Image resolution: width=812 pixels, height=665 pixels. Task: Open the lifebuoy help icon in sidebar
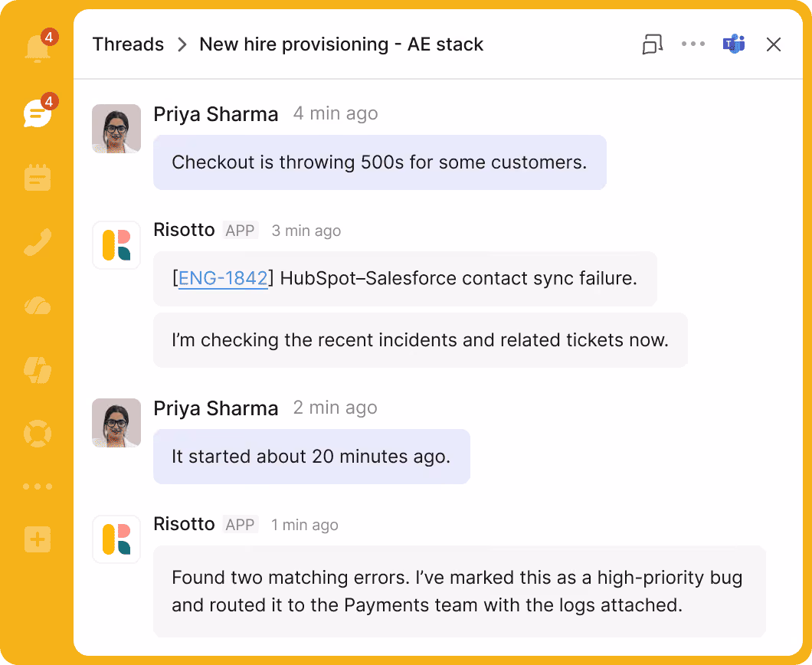coord(38,434)
